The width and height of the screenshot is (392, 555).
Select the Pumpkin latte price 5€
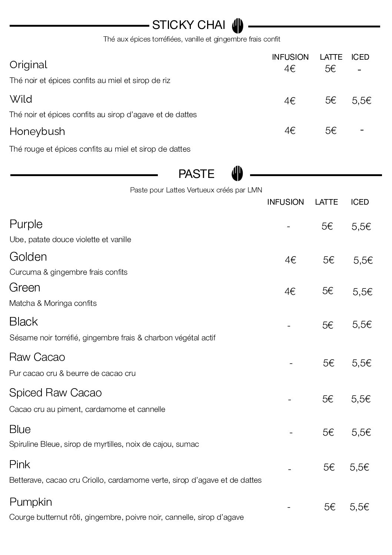[329, 507]
